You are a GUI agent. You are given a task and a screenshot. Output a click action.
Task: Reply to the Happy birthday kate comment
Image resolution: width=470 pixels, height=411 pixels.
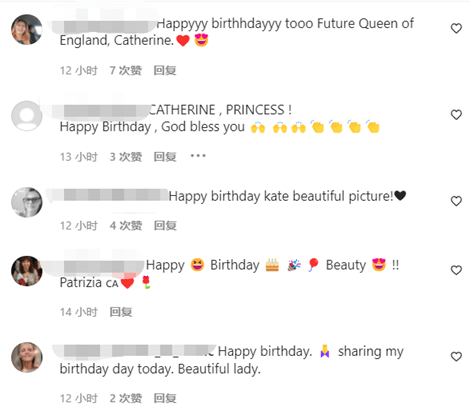(165, 226)
